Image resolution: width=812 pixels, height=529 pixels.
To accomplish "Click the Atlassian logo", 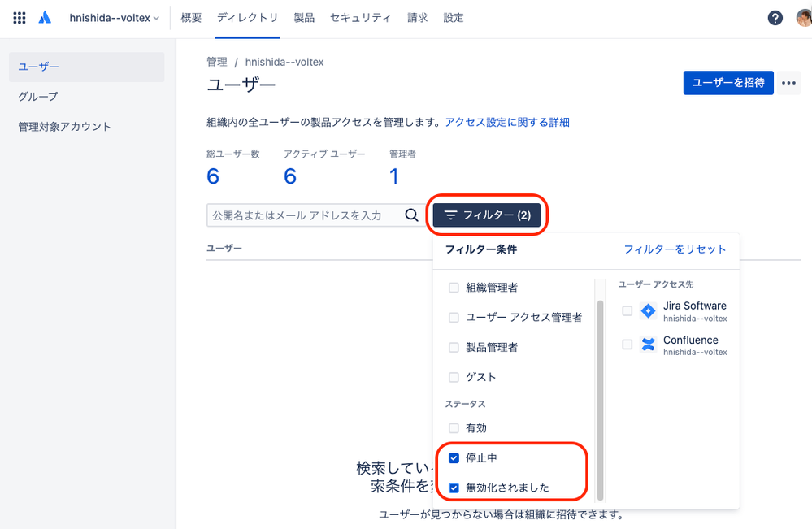I will click(x=45, y=17).
